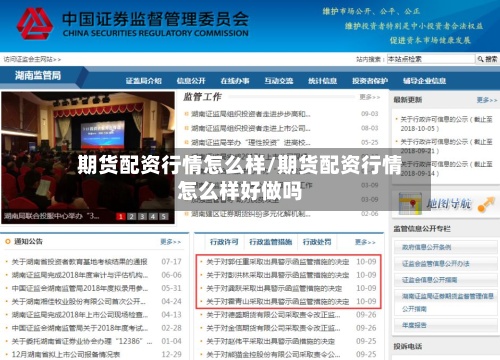Open 关于对彭洪林采取出具警示函 decision
Screen dimensions: 500x360
click(278, 275)
